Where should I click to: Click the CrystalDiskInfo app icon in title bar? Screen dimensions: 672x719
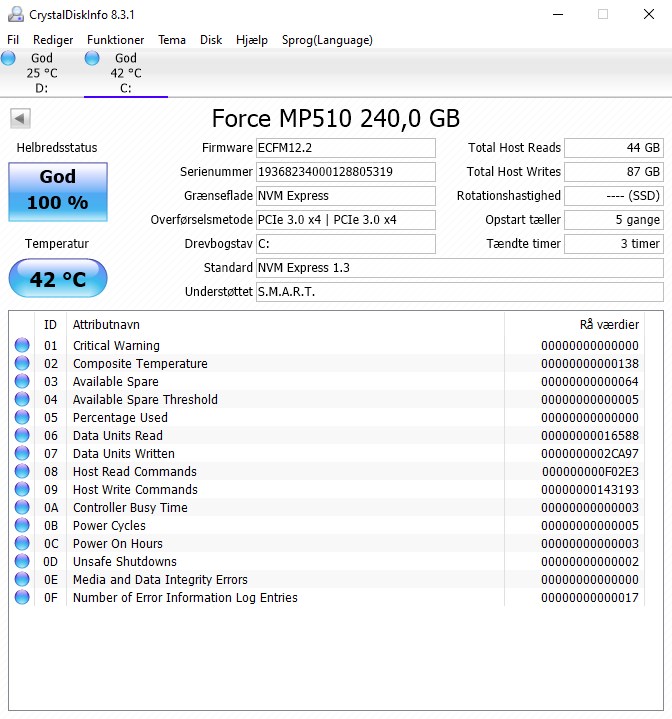click(x=13, y=14)
